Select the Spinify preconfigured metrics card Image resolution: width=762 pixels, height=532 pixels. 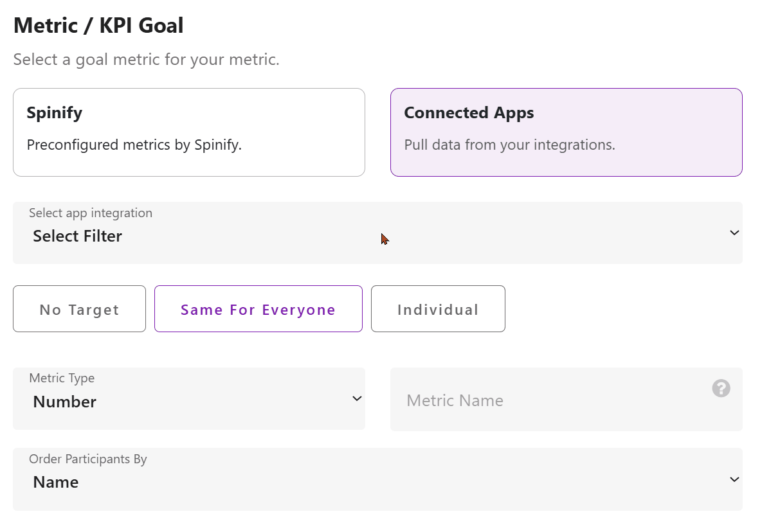[x=189, y=132]
